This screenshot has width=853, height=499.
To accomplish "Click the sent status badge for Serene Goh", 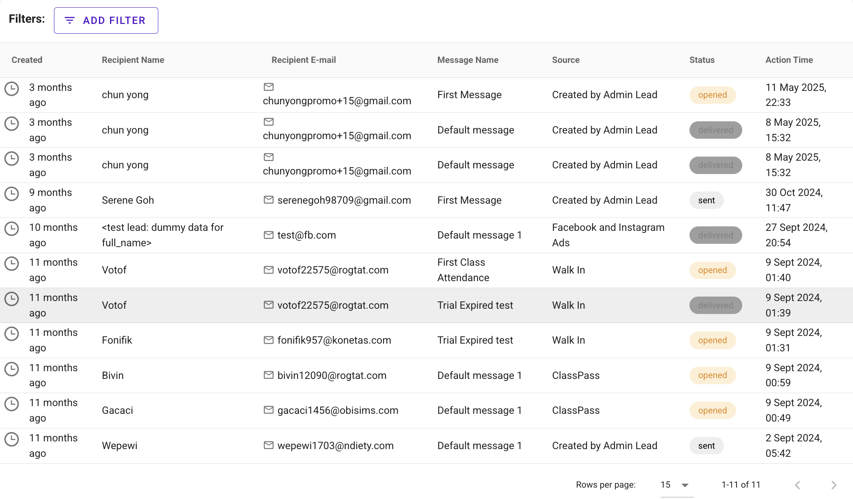I will (706, 200).
